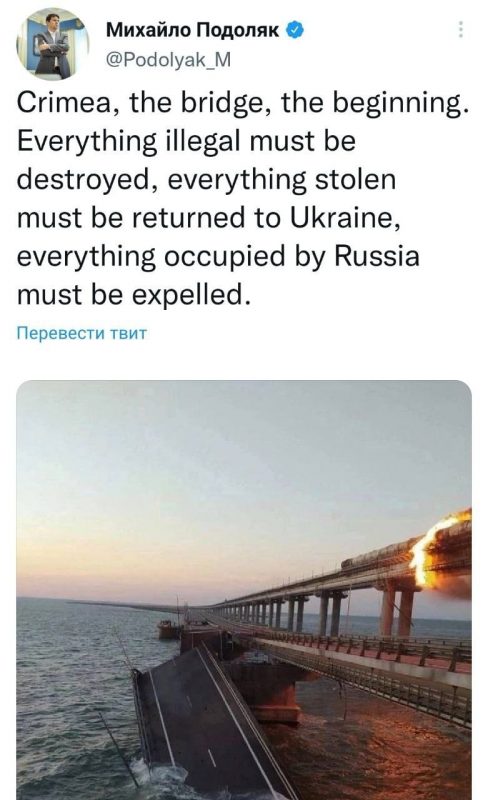The height and width of the screenshot is (800, 488).
Task: Open the attached Crimea bridge photo
Action: (x=244, y=590)
